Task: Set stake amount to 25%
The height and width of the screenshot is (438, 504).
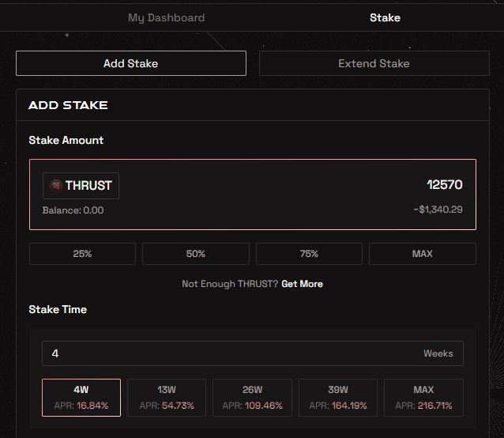Action: click(82, 254)
